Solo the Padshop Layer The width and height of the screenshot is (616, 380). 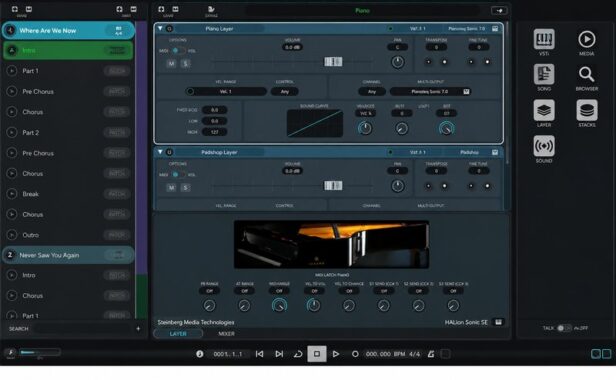point(185,187)
